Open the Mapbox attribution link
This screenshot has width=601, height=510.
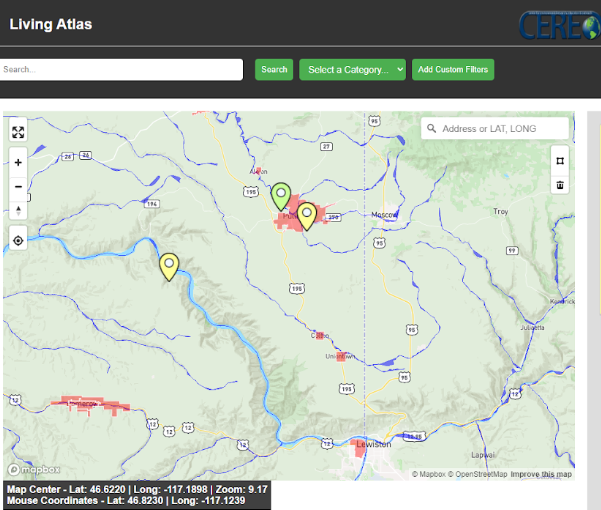[x=429, y=474]
